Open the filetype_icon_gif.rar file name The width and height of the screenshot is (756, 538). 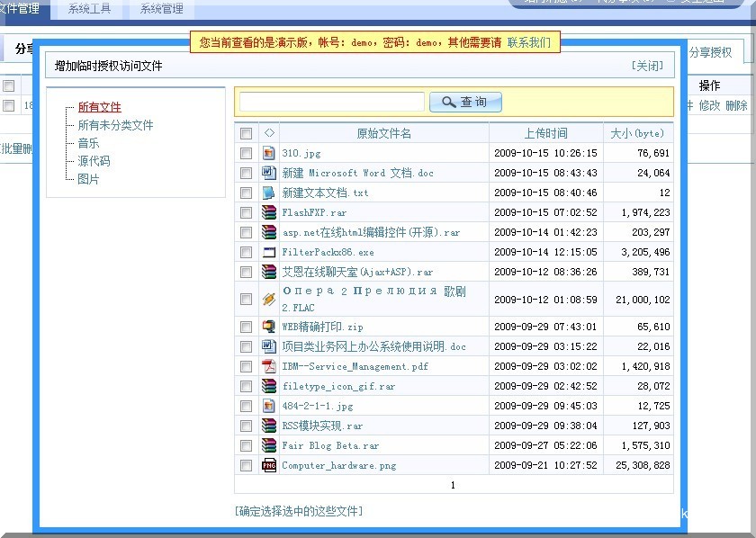point(338,386)
